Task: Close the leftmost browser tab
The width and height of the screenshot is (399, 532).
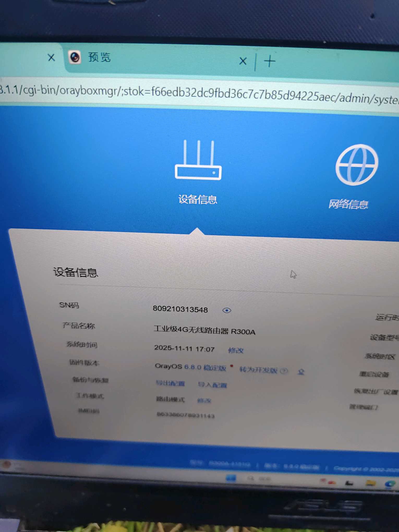Action: [51, 57]
